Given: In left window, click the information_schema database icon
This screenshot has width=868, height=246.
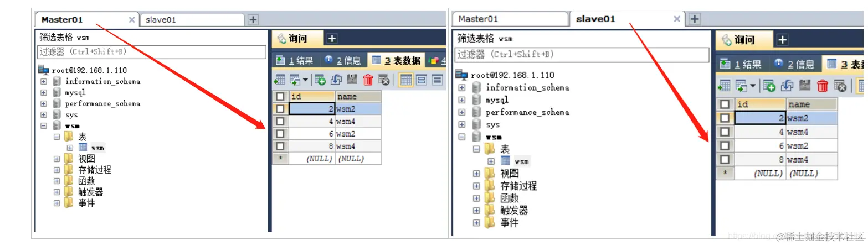Looking at the screenshot, I should (x=57, y=81).
